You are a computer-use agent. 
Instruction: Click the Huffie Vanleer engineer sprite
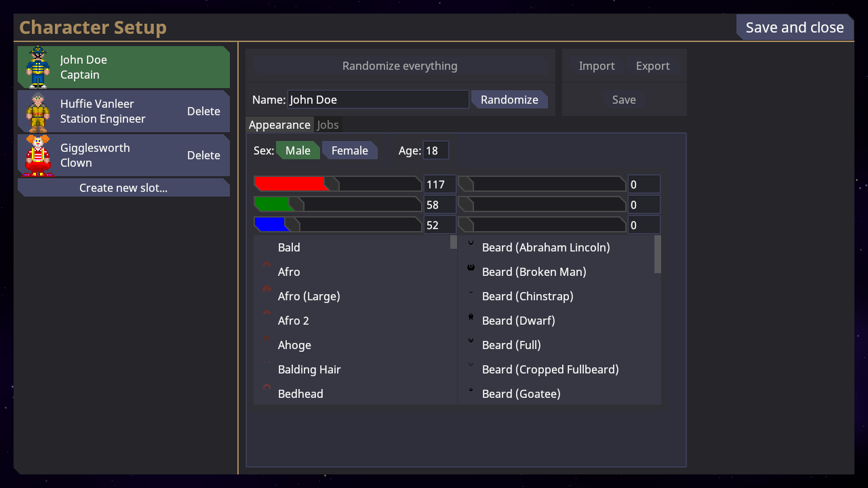coord(38,112)
